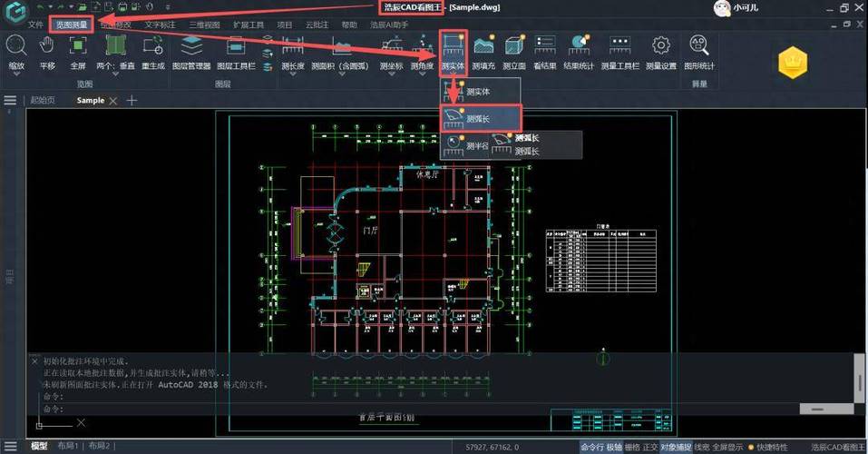Add a new tab with the plus button
This screenshot has height=454, width=868.
click(x=132, y=101)
